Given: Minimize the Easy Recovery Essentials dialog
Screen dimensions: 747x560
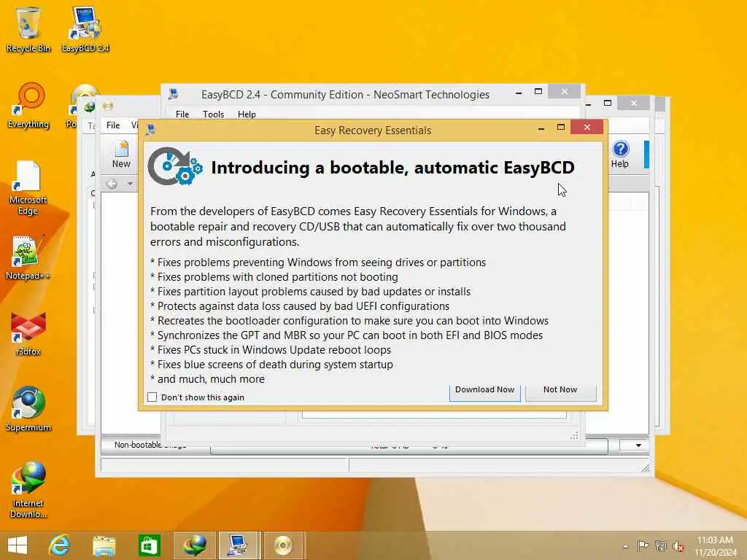Looking at the screenshot, I should [x=541, y=128].
